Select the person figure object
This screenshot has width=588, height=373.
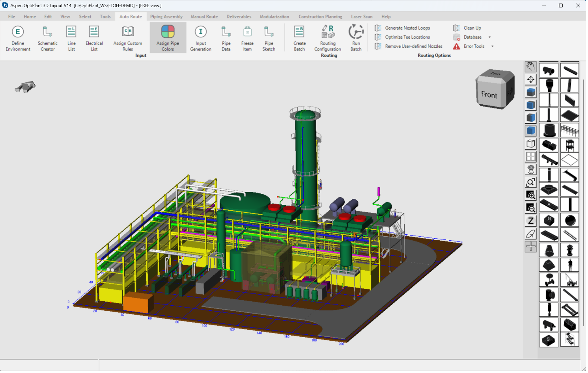[569, 265]
